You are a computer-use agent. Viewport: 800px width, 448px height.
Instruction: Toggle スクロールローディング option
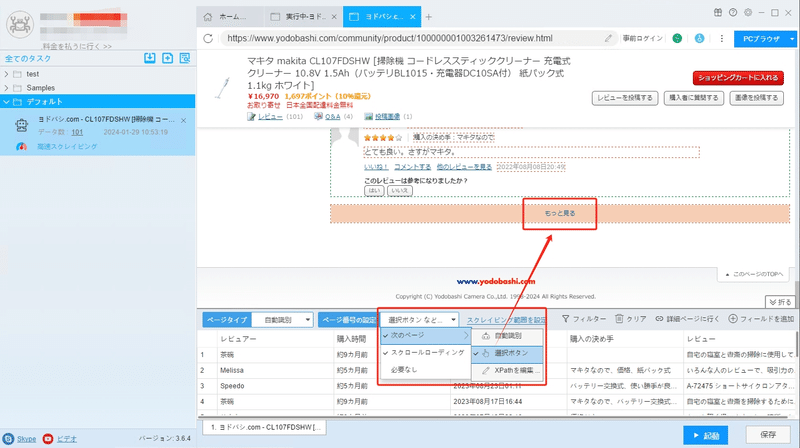click(426, 353)
